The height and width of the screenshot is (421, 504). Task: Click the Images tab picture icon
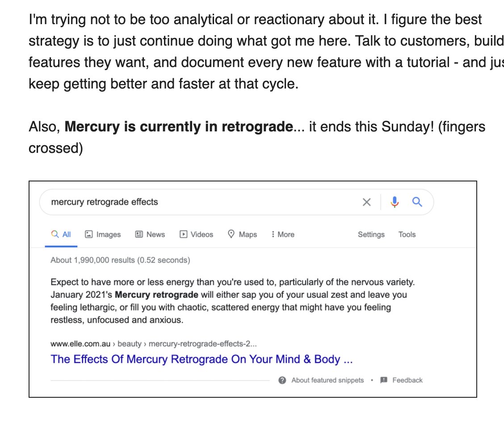coord(89,234)
